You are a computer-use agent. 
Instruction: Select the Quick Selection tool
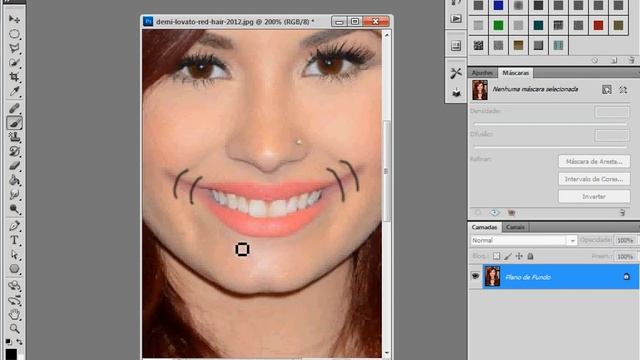pos(14,62)
